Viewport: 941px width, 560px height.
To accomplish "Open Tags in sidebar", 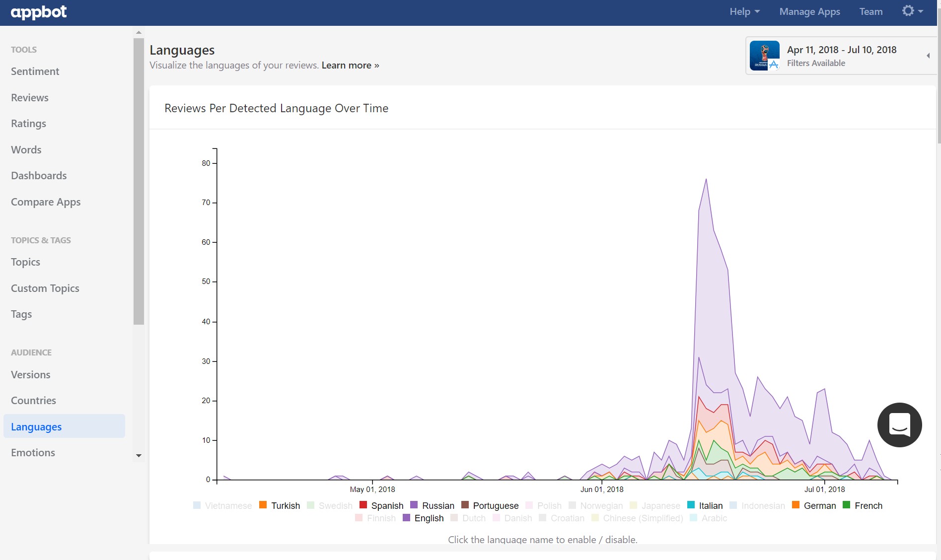I will point(21,314).
